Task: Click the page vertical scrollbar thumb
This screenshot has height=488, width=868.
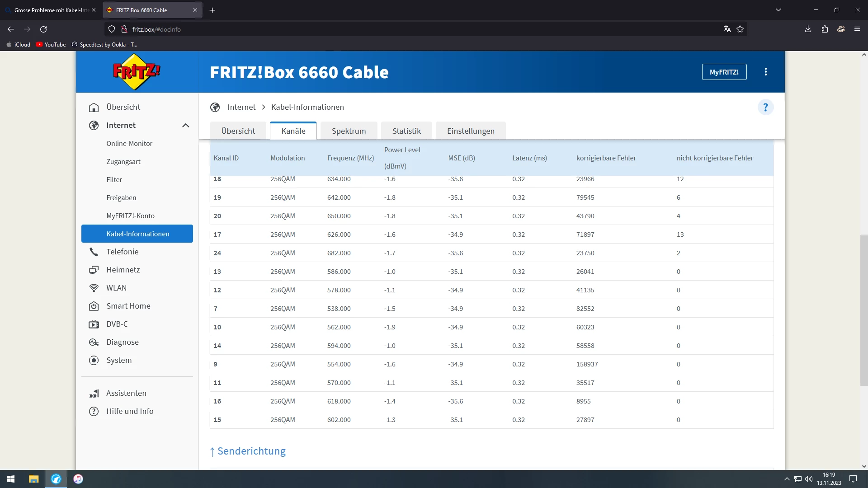Action: pyautogui.click(x=863, y=310)
